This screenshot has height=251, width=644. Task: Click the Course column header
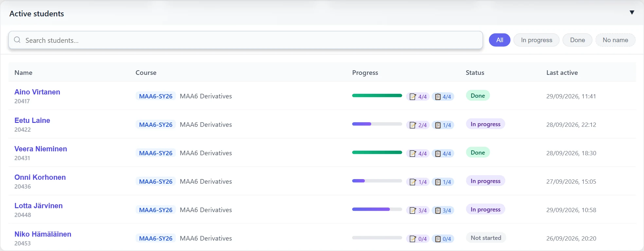pos(146,73)
